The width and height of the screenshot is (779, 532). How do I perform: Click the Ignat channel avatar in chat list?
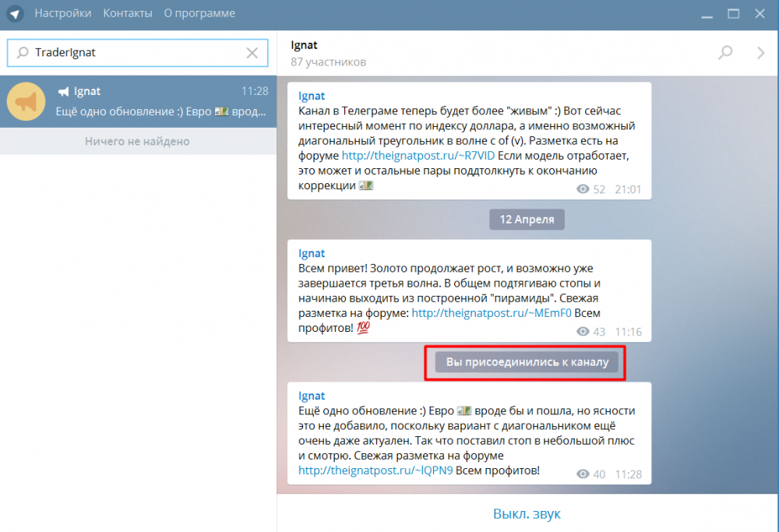[26, 101]
